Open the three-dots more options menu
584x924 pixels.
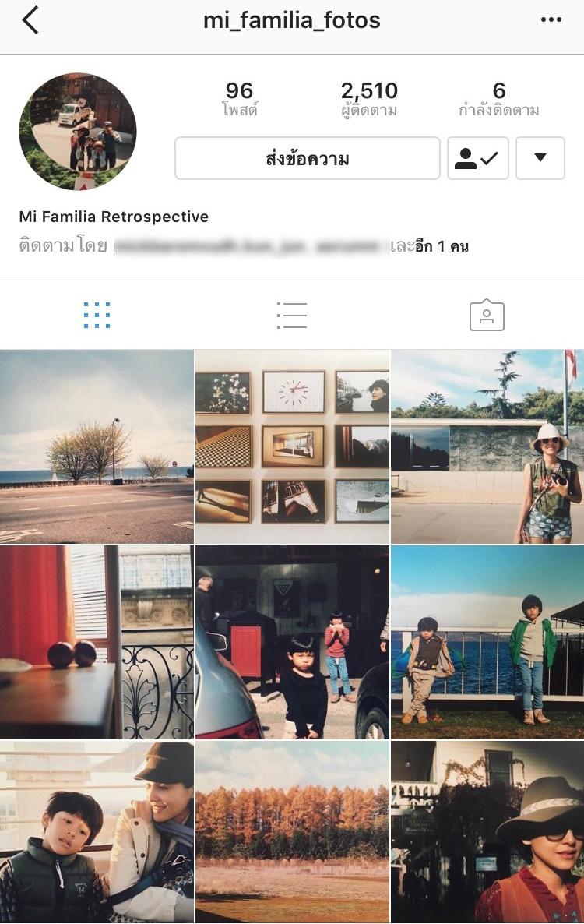(x=551, y=20)
